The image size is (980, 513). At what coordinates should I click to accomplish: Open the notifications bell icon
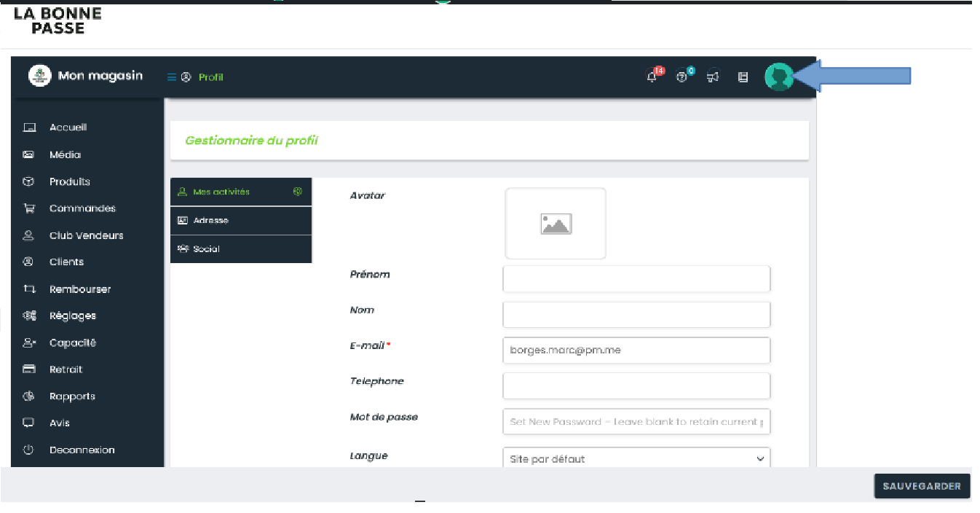coord(652,77)
